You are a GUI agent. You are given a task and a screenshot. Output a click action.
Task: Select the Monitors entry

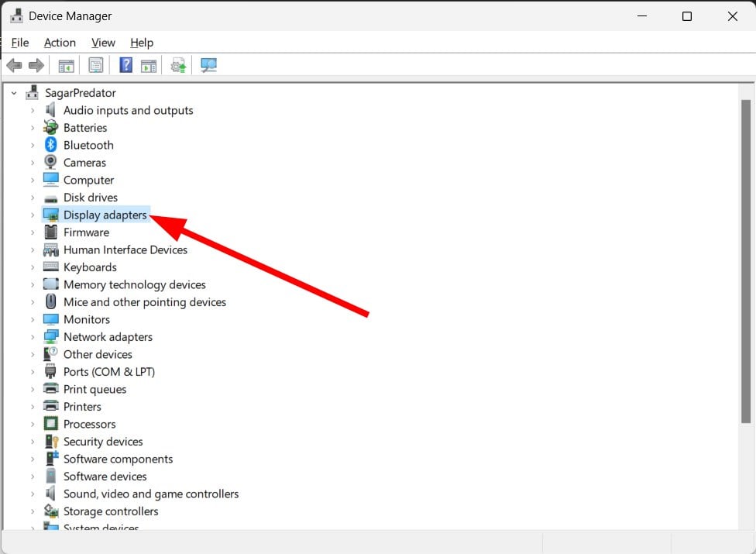(87, 320)
